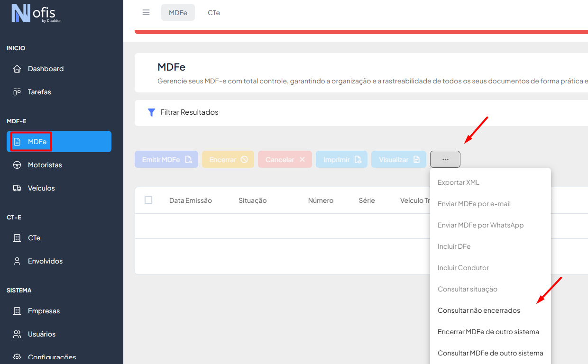
Task: Click the Veículos truck icon
Action: click(x=17, y=188)
